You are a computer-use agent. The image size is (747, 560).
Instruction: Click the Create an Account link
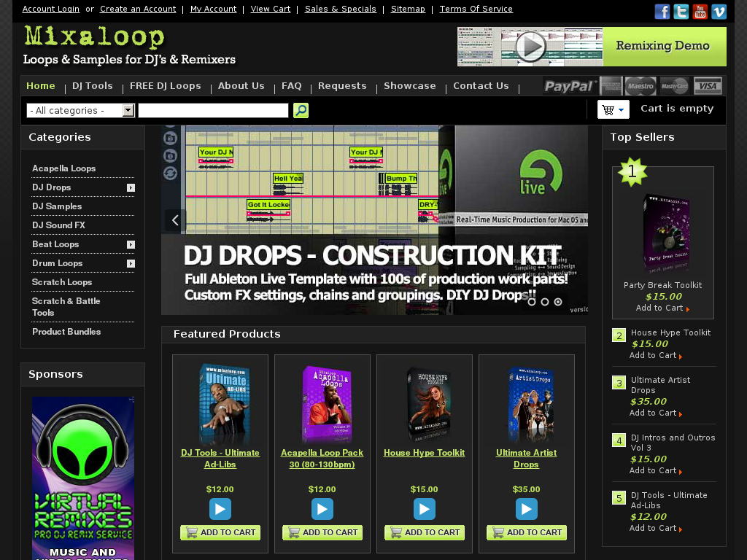[138, 9]
